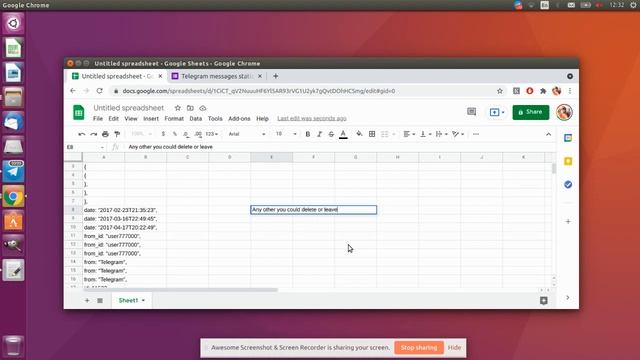Toggle strikethrough formatting
640x360 pixels.
[x=331, y=134]
